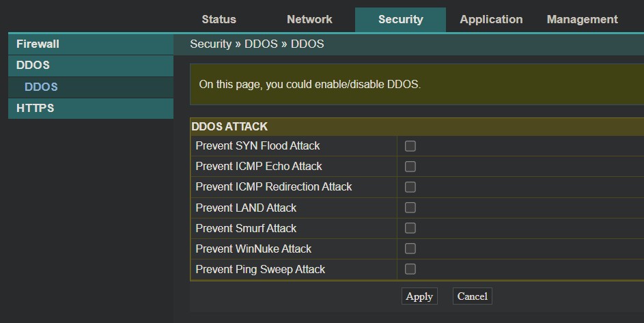Click the Apply button
Viewport: 644px width, 323px height.
[419, 296]
